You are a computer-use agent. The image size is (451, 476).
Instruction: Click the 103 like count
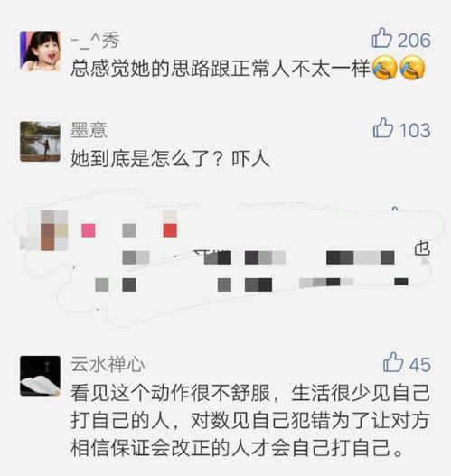[415, 131]
